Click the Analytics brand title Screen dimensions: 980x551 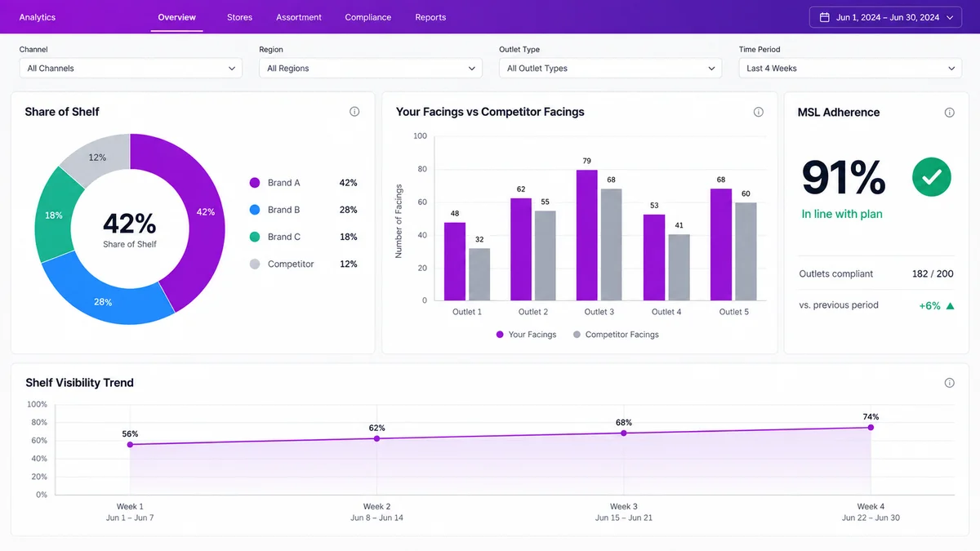[x=38, y=17]
